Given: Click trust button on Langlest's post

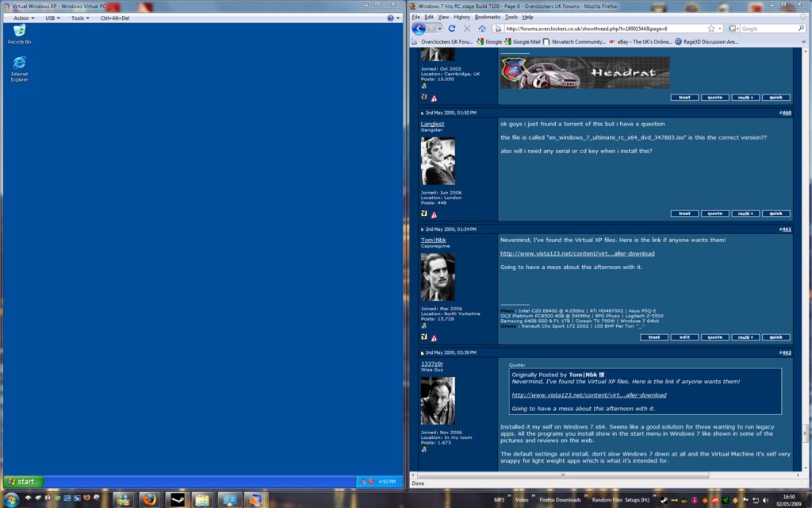Looking at the screenshot, I should 684,214.
